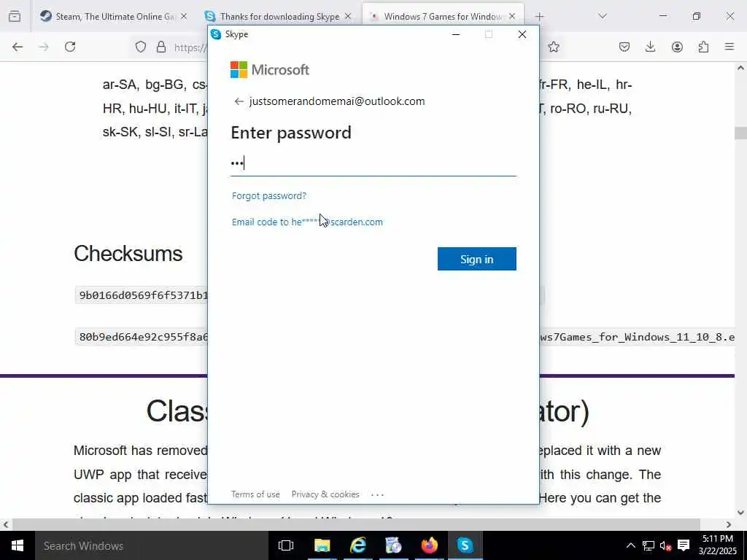
Task: Click the network tray icon
Action: (648, 545)
